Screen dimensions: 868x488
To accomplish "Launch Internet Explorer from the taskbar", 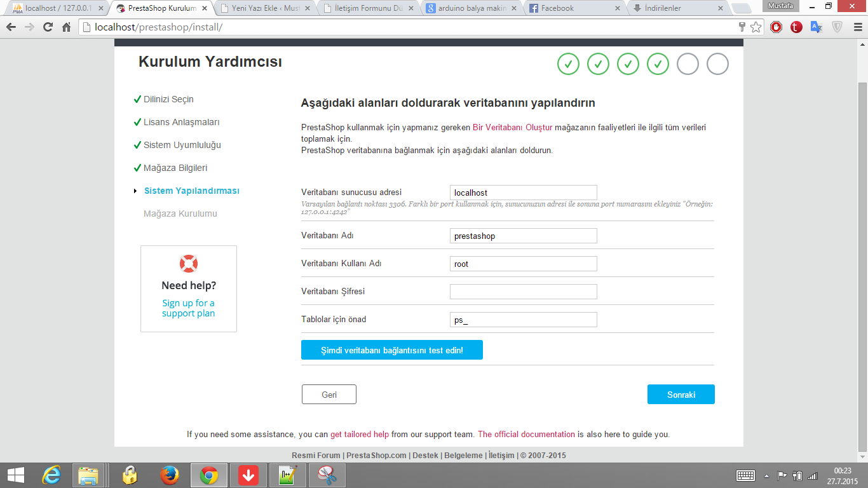I will 51,475.
